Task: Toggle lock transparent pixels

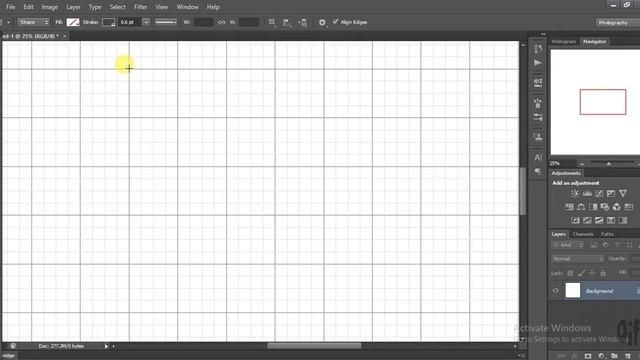Action: coord(570,273)
